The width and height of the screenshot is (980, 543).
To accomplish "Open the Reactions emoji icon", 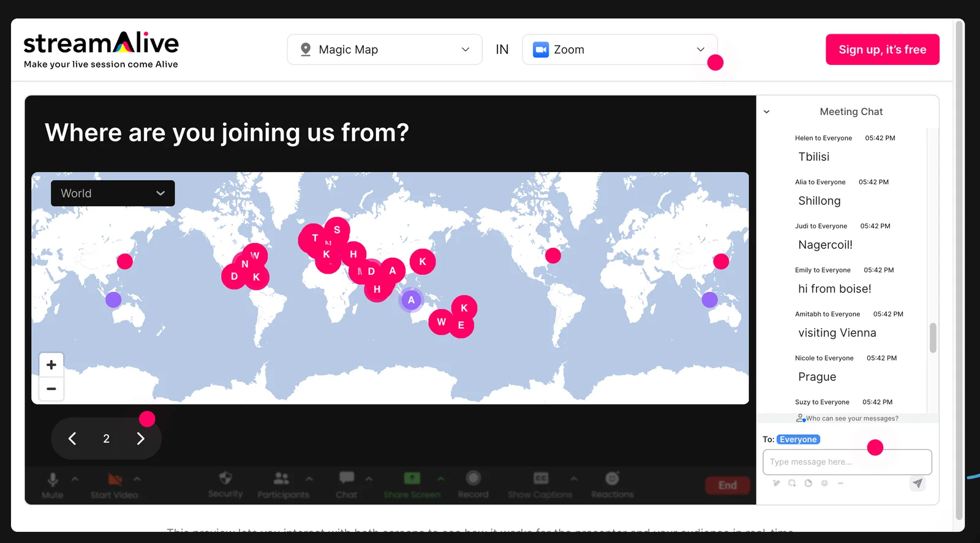I will (x=612, y=478).
